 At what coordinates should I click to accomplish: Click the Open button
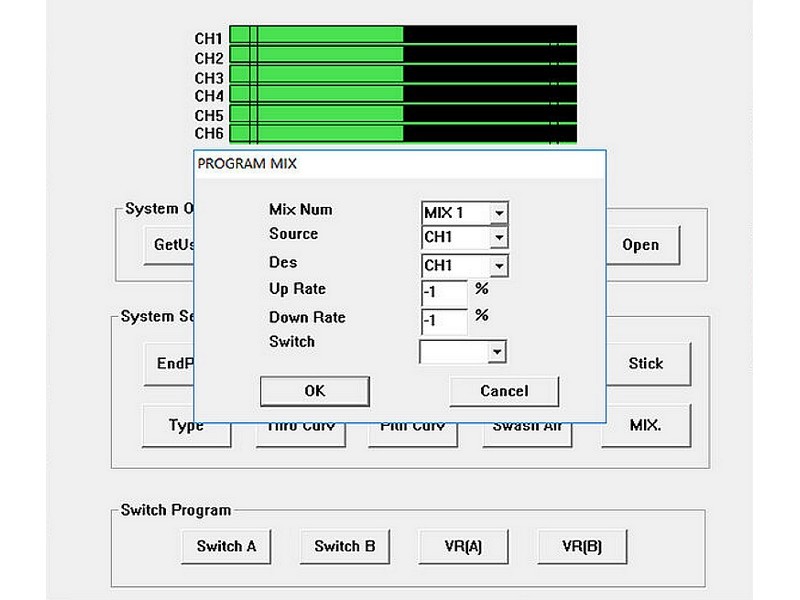click(642, 245)
